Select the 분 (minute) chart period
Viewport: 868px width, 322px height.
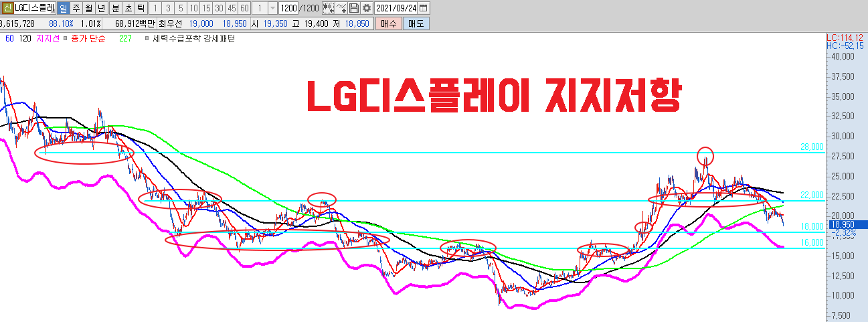coord(115,9)
